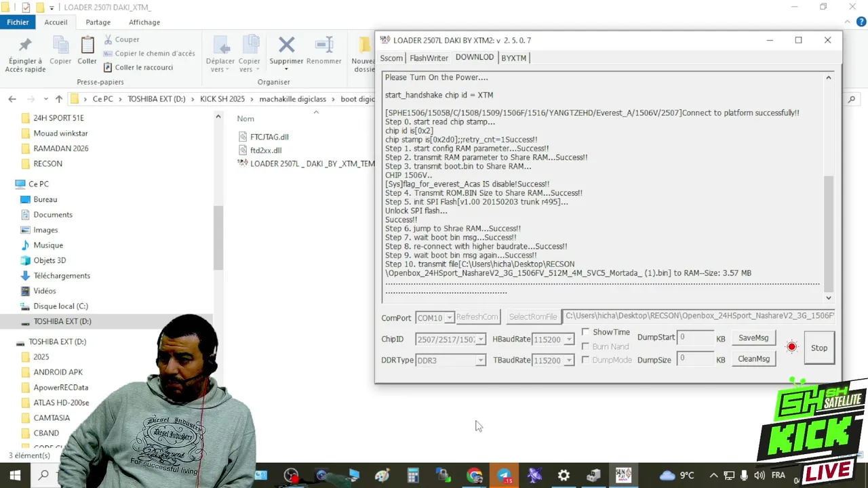Image resolution: width=868 pixels, height=488 pixels.
Task: Select LOADER 2507L _ DAKI executable file
Action: point(307,163)
